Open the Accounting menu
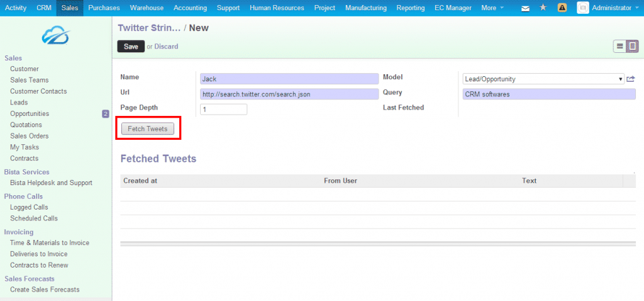Viewport: 644px width, 301px height. 190,8
